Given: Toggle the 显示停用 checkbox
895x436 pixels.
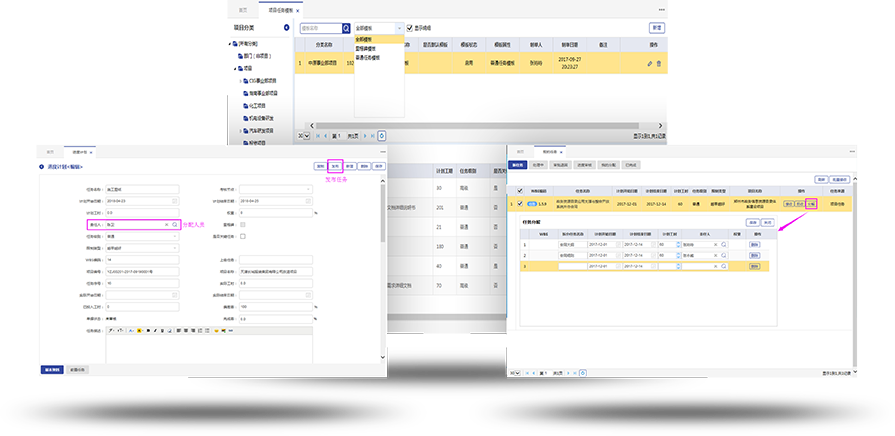Looking at the screenshot, I should pyautogui.click(x=409, y=29).
